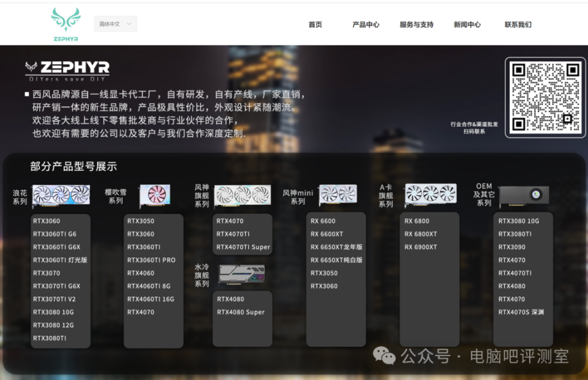Select the RTX4060TI 16G entry
Viewport: 588px width, 380px height.
(151, 299)
